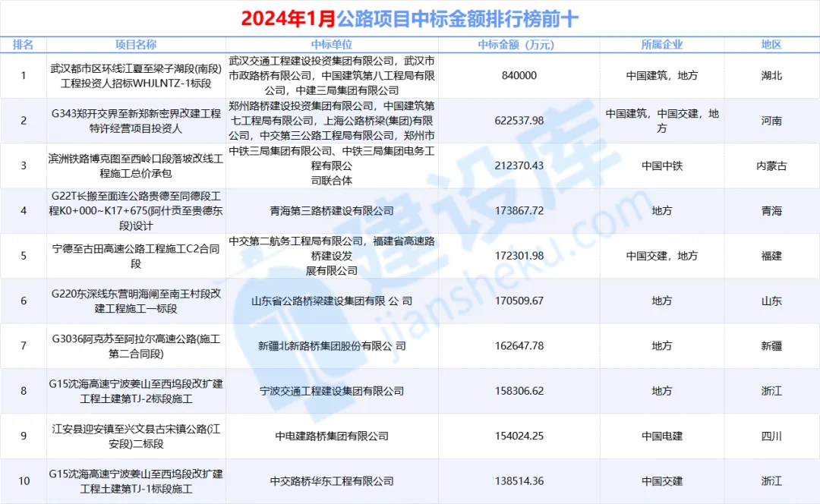The height and width of the screenshot is (504, 820).
Task: Click the 所属企业 column header
Action: pyautogui.click(x=664, y=44)
